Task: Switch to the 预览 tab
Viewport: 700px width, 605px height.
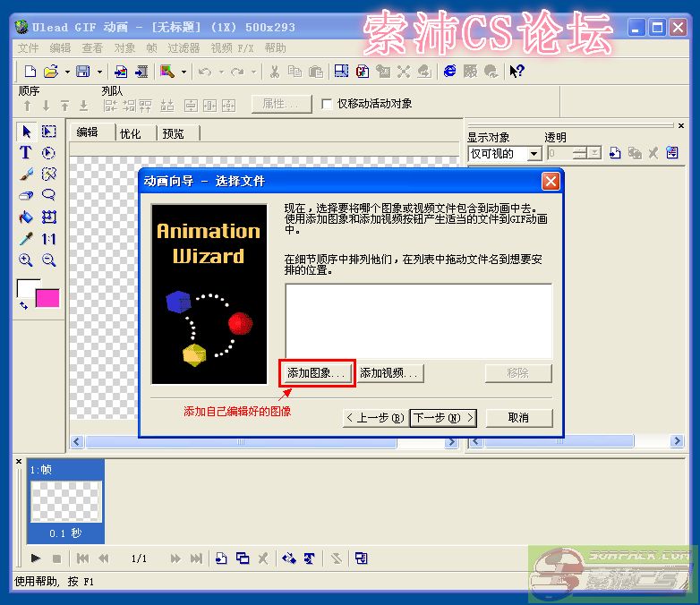Action: pos(174,133)
